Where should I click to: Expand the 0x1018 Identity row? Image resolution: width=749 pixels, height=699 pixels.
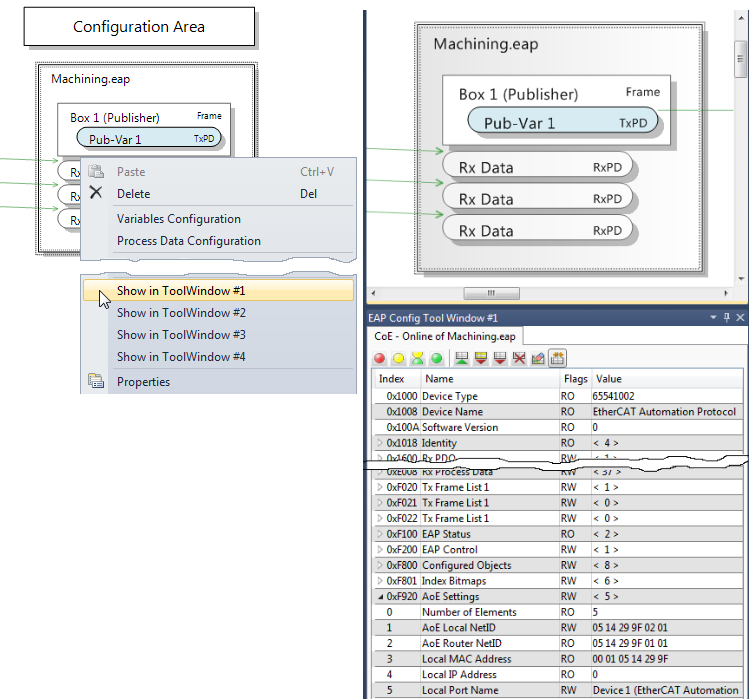[x=380, y=443]
